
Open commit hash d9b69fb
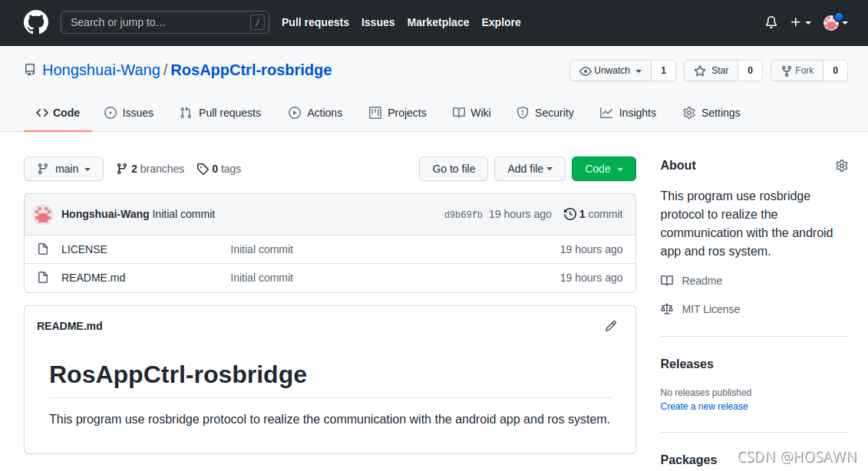click(x=464, y=215)
